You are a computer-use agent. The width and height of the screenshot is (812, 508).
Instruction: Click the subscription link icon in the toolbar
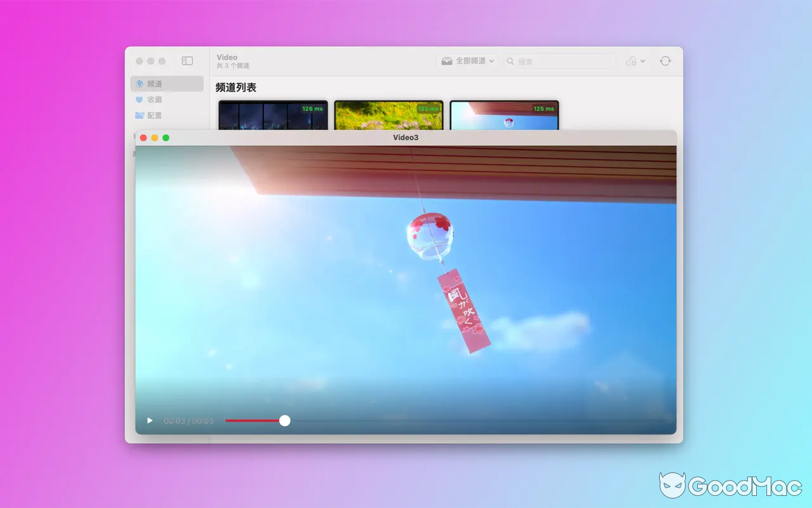(630, 60)
